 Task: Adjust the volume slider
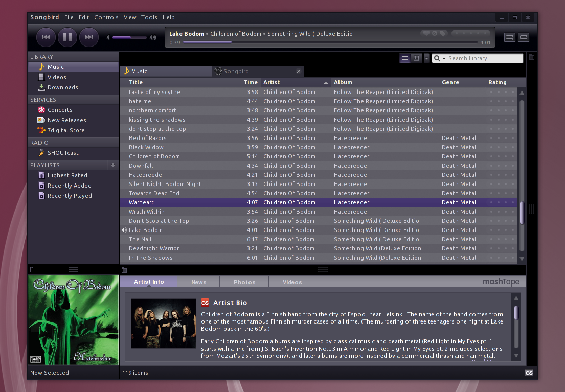point(129,37)
